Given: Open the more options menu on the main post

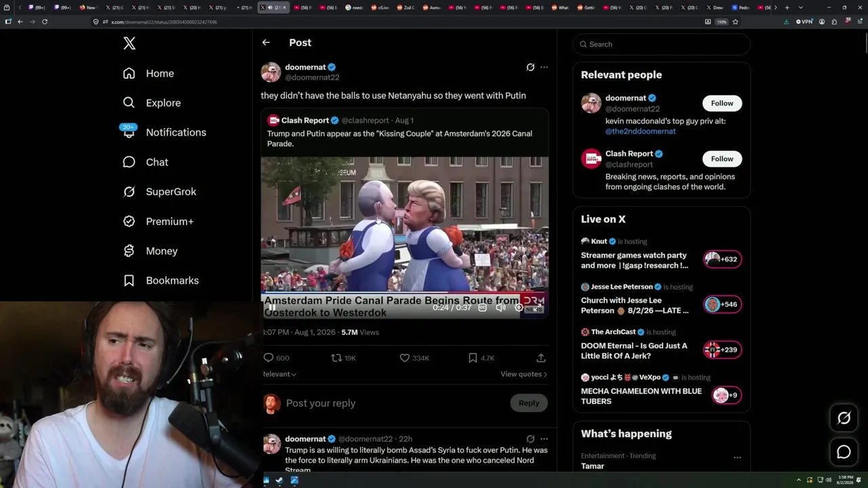Looking at the screenshot, I should [544, 67].
